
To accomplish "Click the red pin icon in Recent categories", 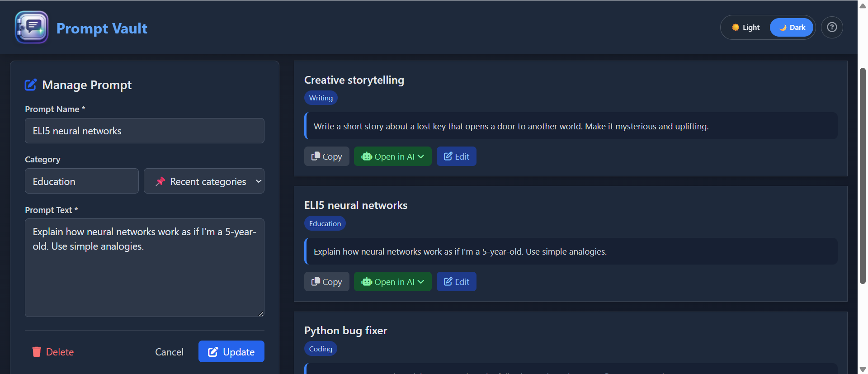I will 160,181.
